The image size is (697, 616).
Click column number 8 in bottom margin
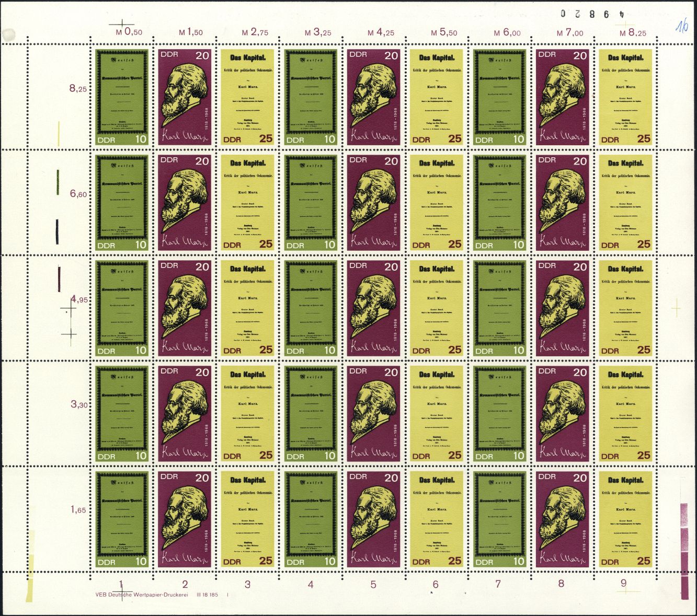(x=562, y=584)
